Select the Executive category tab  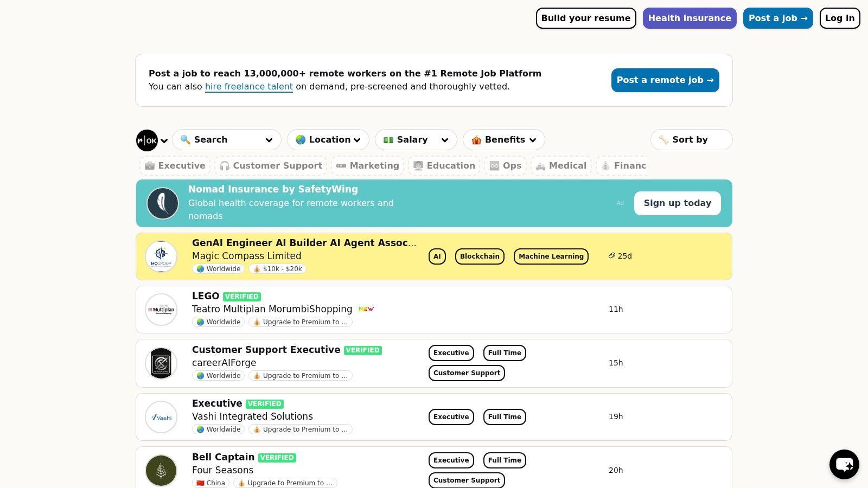[175, 166]
